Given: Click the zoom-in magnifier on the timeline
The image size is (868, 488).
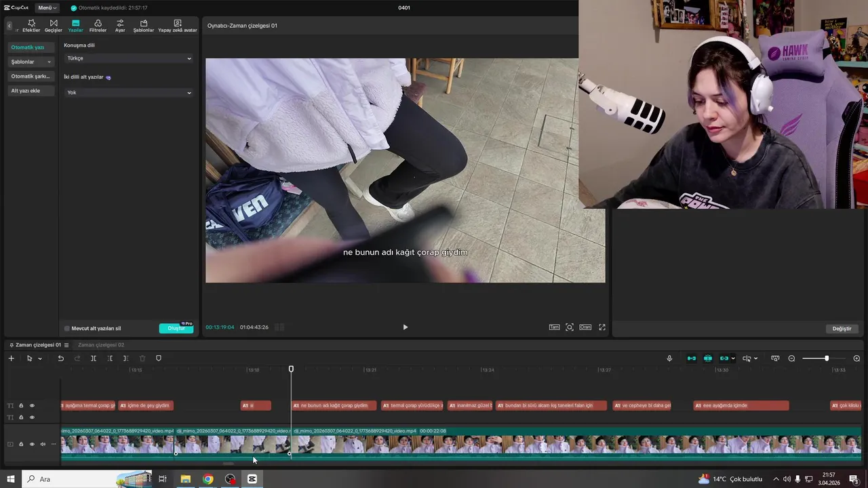Looking at the screenshot, I should (x=856, y=359).
